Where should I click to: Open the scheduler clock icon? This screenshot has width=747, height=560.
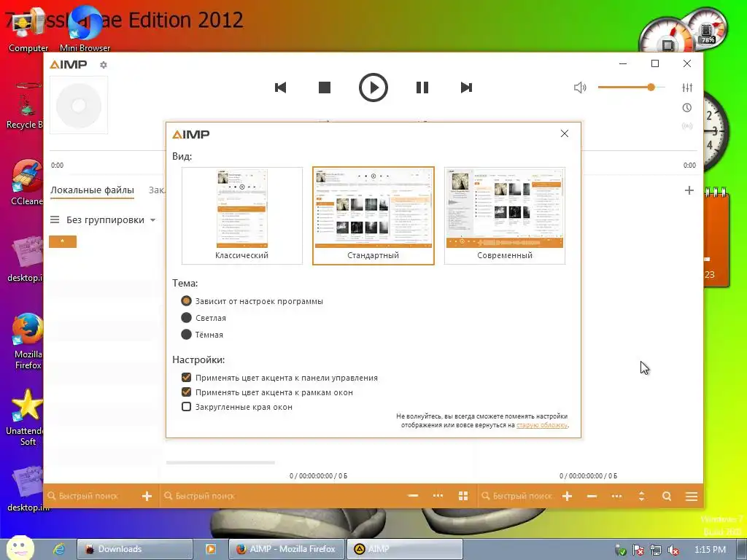pos(687,108)
